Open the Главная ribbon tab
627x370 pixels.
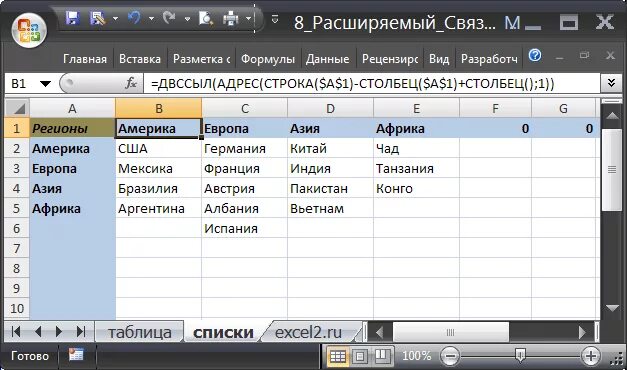tap(85, 59)
